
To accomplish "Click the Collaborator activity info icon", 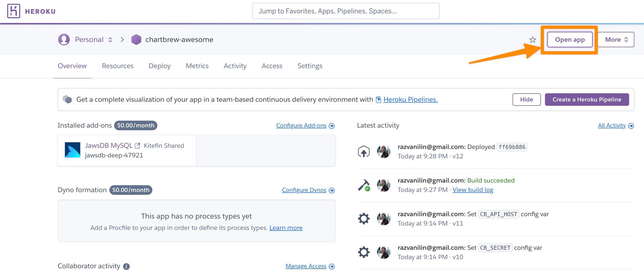I will [x=127, y=267].
